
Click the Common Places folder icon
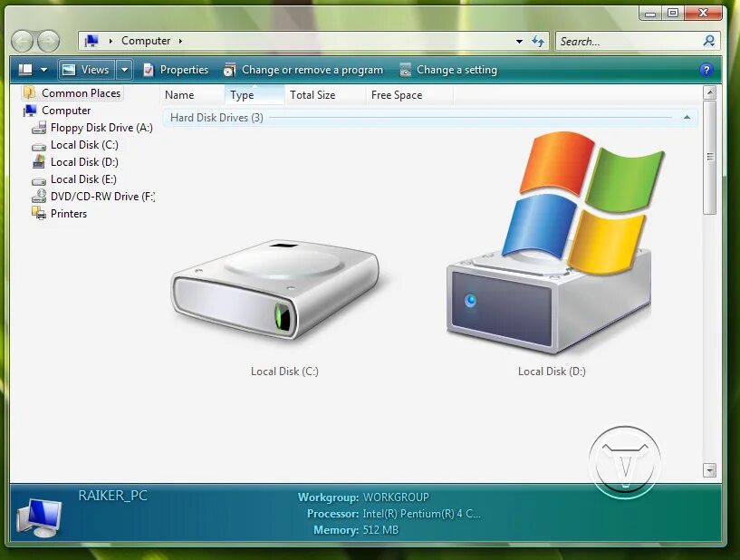click(x=29, y=92)
